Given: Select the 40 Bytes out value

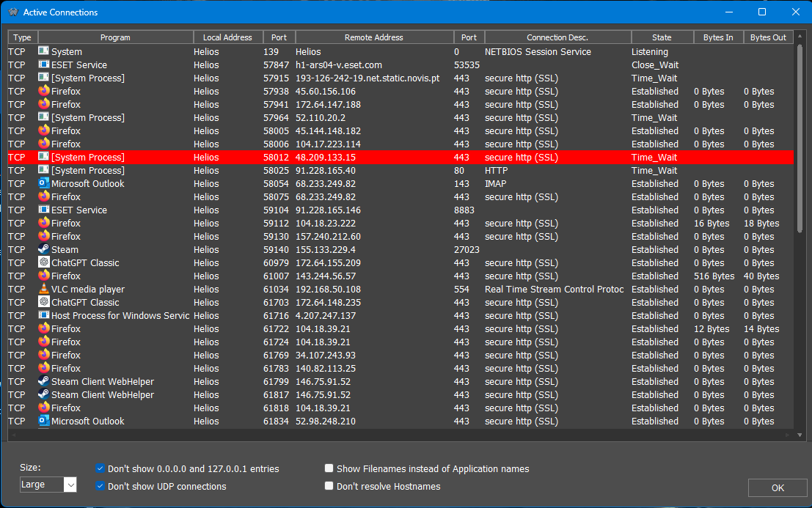Looking at the screenshot, I should [x=761, y=276].
